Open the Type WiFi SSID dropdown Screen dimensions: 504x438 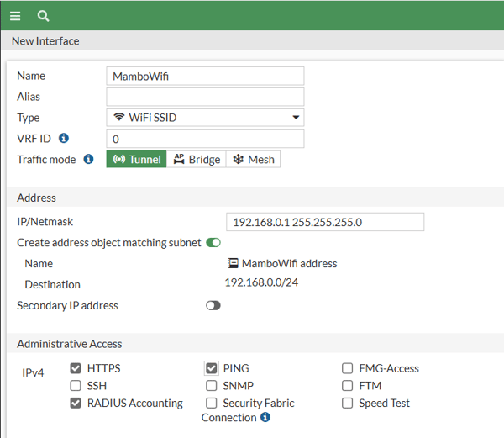205,118
